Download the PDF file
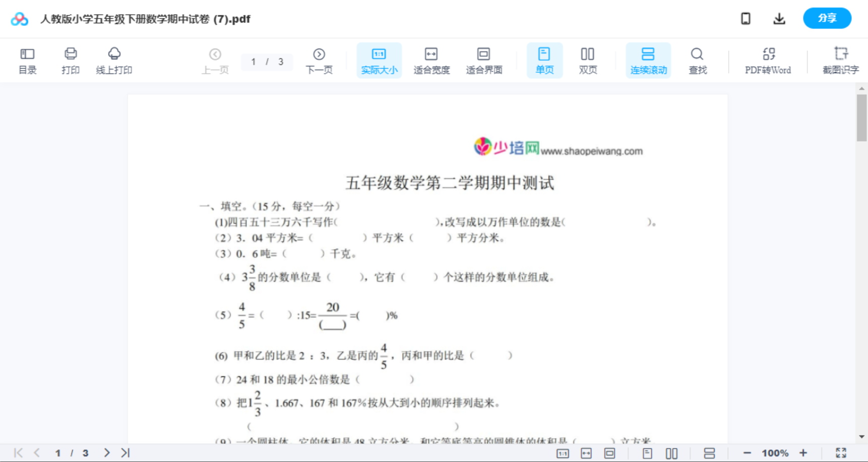868x462 pixels. click(x=779, y=18)
